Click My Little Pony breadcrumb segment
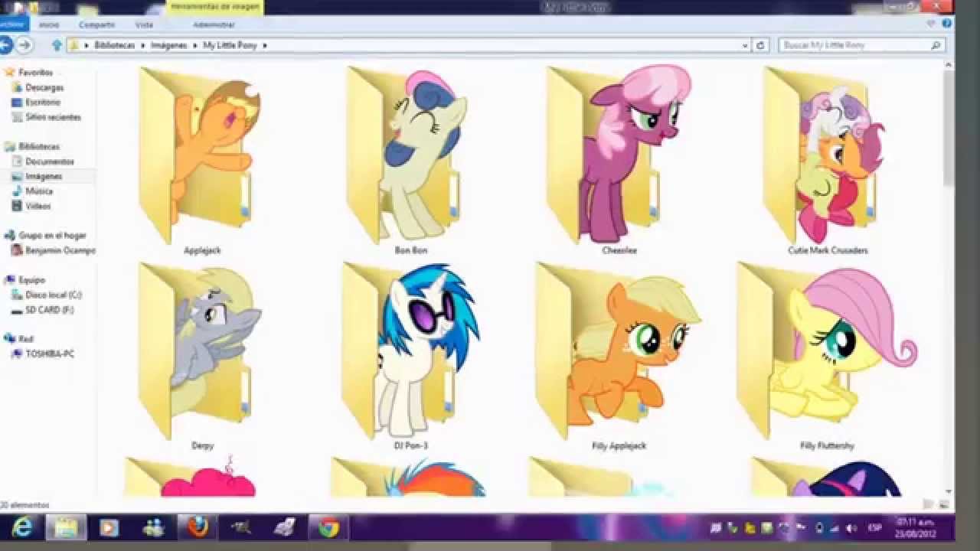 pyautogui.click(x=230, y=45)
